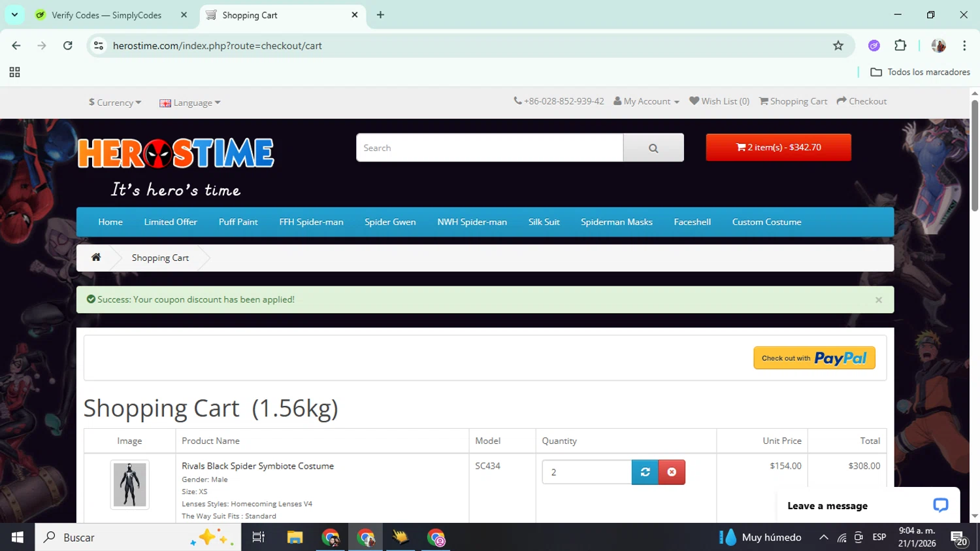This screenshot has width=980, height=551.
Task: Update quantity with the blue refresh button
Action: pos(645,472)
